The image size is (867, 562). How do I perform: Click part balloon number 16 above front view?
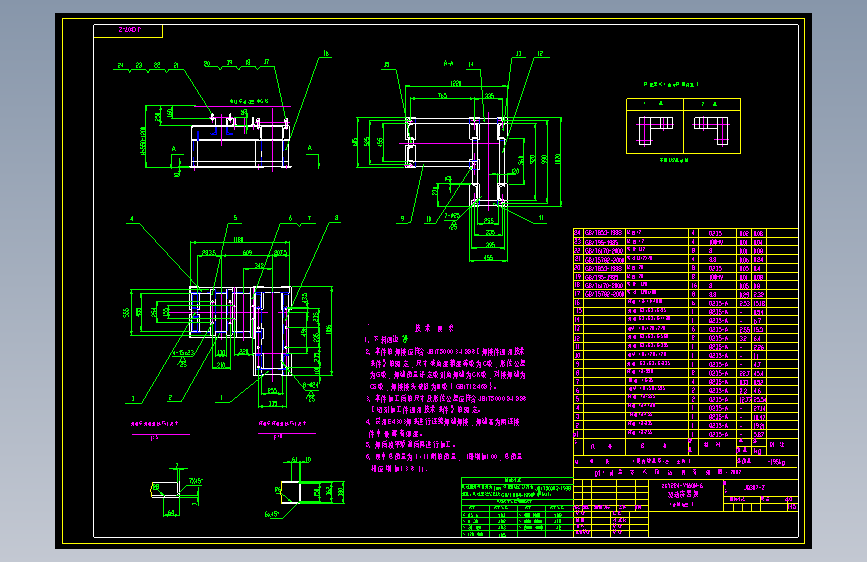(x=326, y=54)
